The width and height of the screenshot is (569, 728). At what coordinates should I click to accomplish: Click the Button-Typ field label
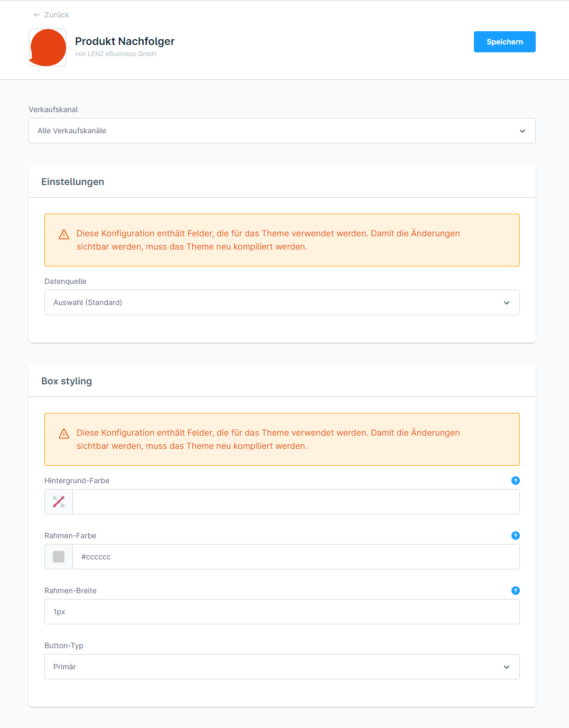tap(64, 646)
